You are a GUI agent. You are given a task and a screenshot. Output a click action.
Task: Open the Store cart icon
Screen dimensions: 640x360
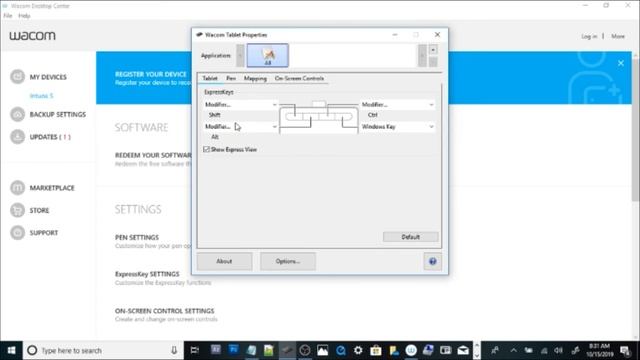point(18,210)
